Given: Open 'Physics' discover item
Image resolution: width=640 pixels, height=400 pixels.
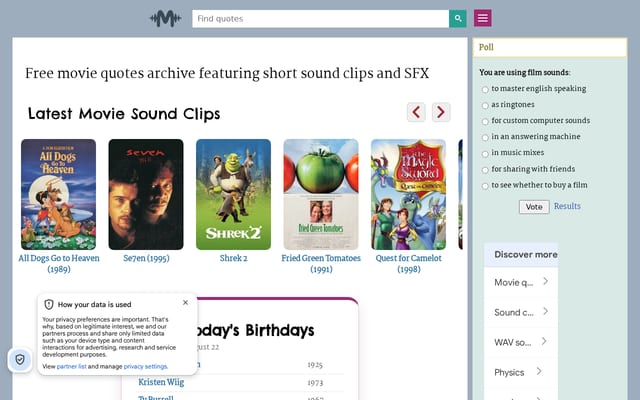Looking at the screenshot, I should (521, 373).
